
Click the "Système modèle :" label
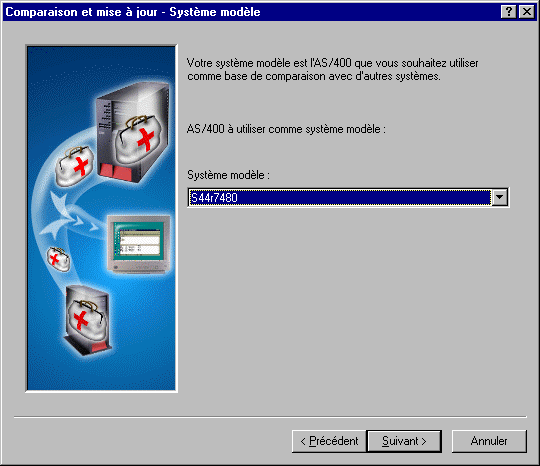228,175
